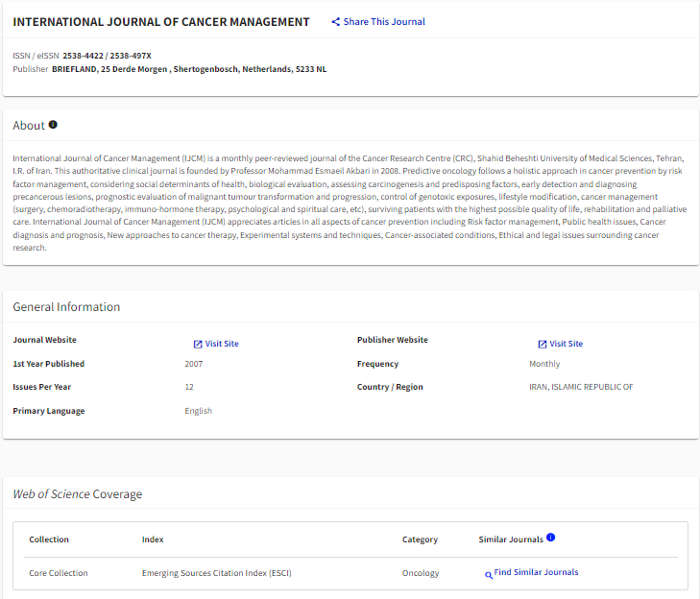Click the General Information section heading

[66, 306]
